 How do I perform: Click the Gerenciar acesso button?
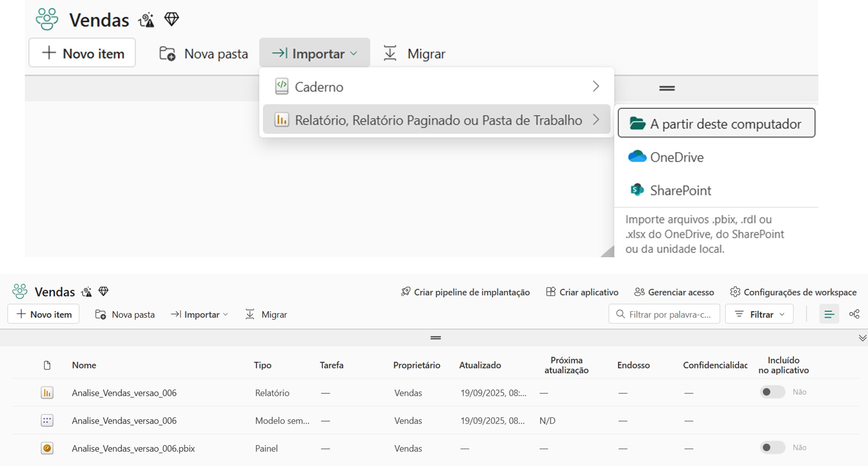tap(674, 292)
